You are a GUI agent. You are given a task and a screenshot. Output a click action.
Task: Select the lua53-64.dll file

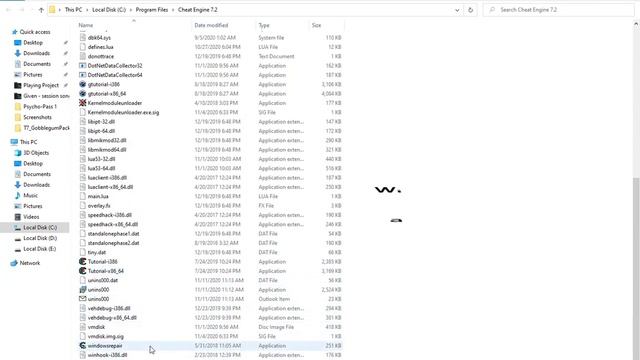(101, 168)
